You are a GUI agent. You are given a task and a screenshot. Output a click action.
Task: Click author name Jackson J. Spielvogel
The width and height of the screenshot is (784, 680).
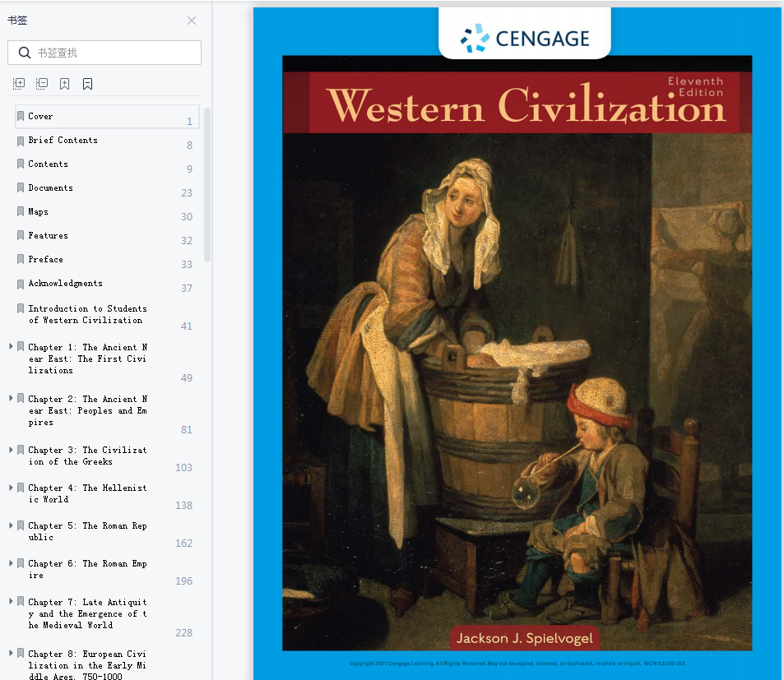click(525, 639)
